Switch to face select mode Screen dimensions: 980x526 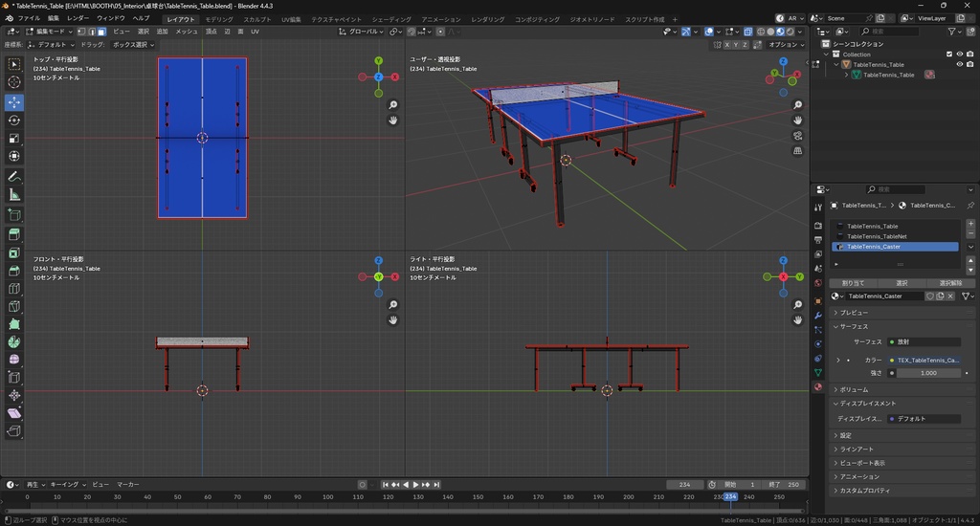[x=101, y=32]
